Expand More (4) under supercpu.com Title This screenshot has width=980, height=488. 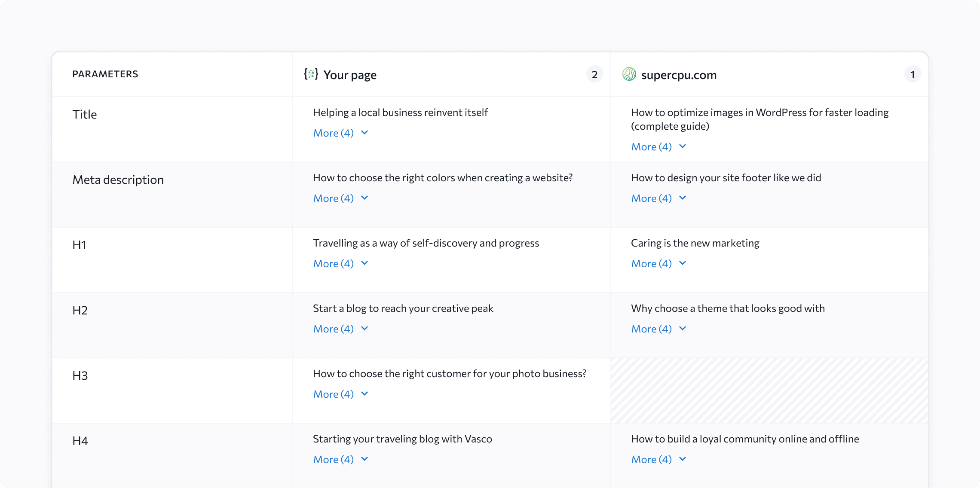652,146
